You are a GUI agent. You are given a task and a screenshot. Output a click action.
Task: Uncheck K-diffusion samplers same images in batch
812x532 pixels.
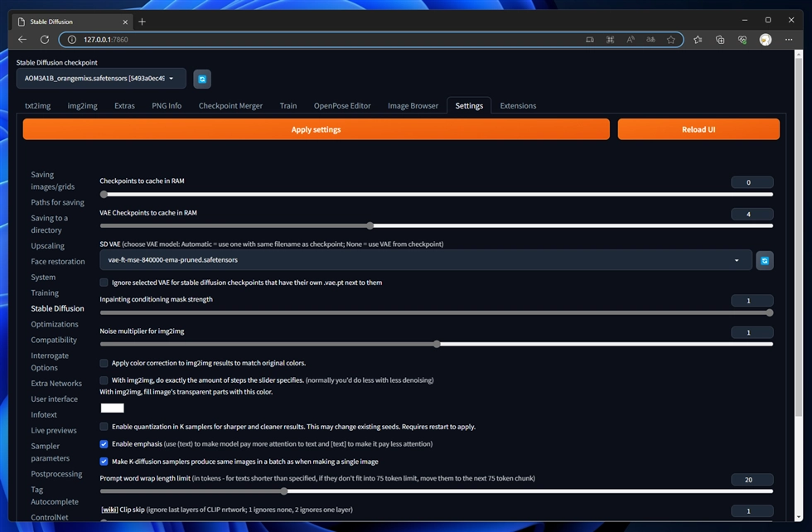tap(104, 462)
